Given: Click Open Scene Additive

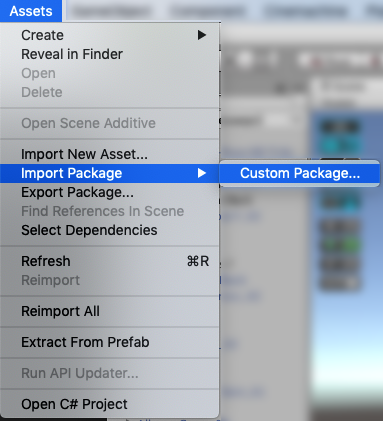Looking at the screenshot, I should pos(110,123).
